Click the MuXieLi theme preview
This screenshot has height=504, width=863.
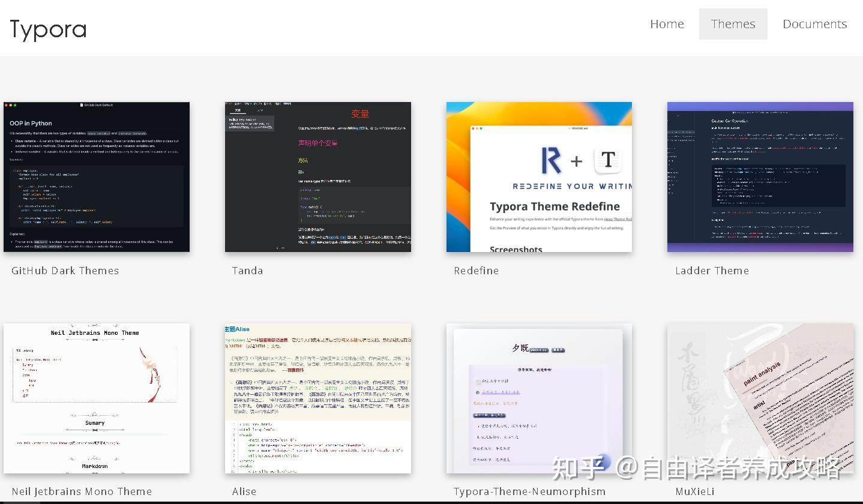(760, 397)
